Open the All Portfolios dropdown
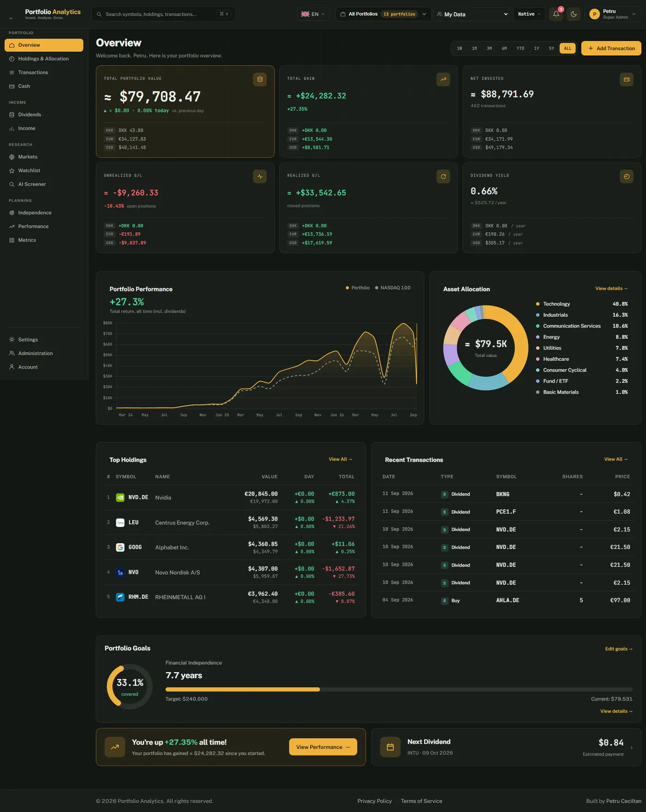The height and width of the screenshot is (812, 646). [383, 14]
